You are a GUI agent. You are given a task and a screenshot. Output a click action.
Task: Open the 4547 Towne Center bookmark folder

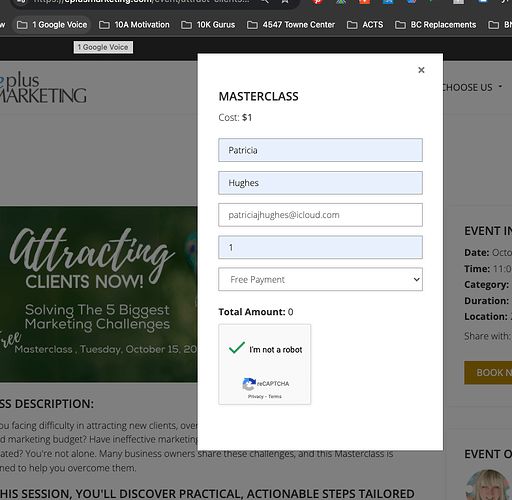pyautogui.click(x=291, y=25)
